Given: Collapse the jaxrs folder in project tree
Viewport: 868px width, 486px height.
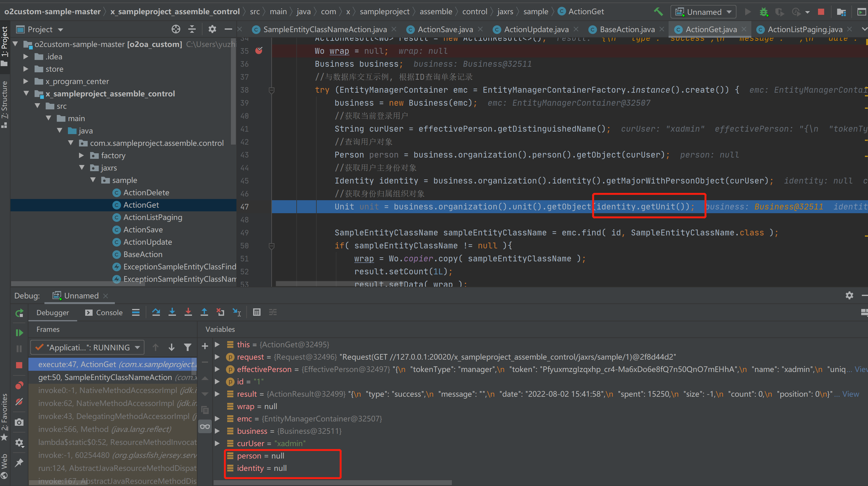Looking at the screenshot, I should pyautogui.click(x=82, y=168).
